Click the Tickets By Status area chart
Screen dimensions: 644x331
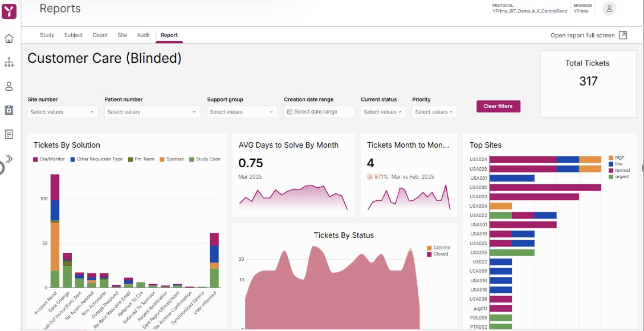[332, 288]
